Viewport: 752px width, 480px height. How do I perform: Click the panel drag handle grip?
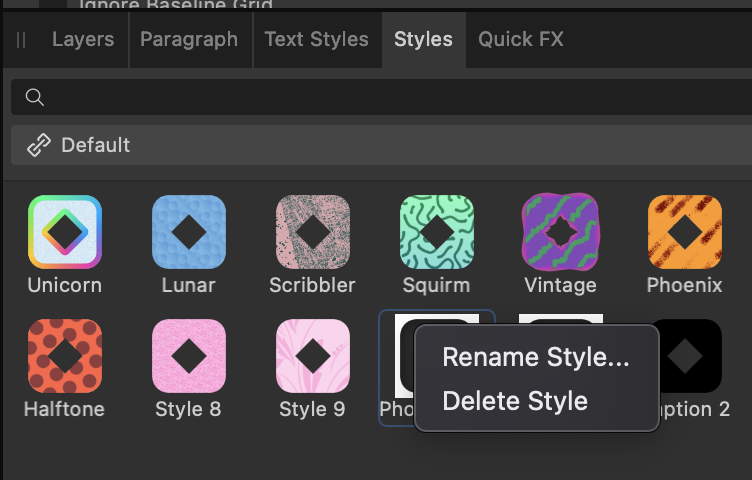pyautogui.click(x=21, y=40)
